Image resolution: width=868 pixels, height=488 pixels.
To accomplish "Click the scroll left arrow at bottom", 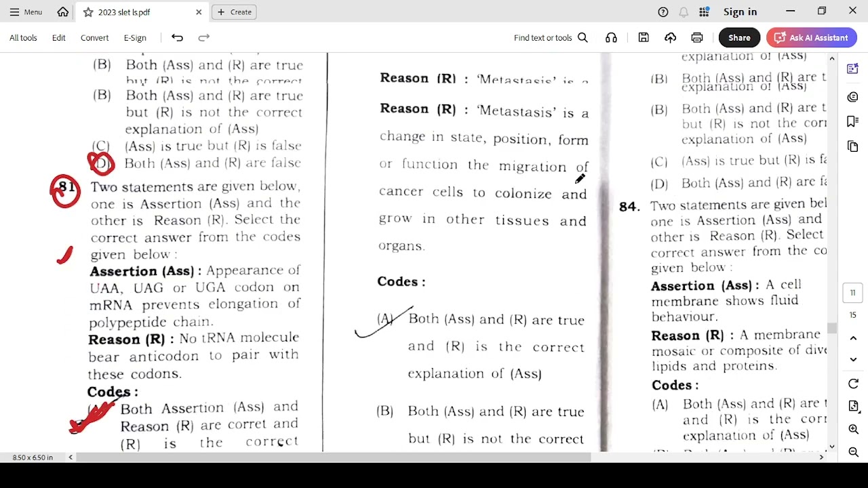I will pyautogui.click(x=71, y=457).
